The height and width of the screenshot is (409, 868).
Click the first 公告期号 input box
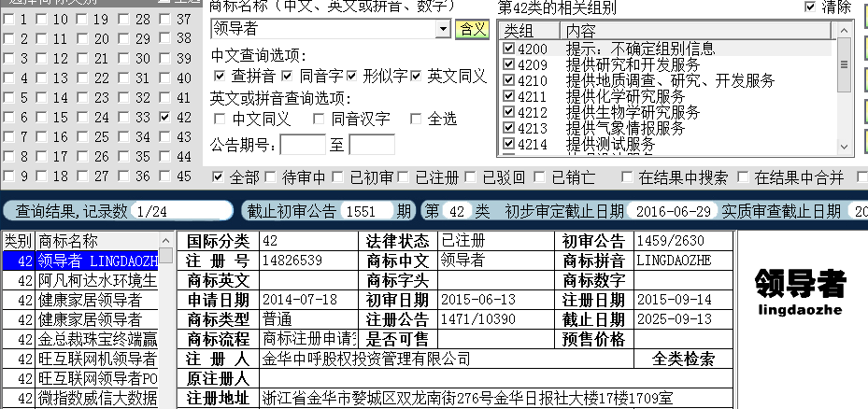click(303, 145)
